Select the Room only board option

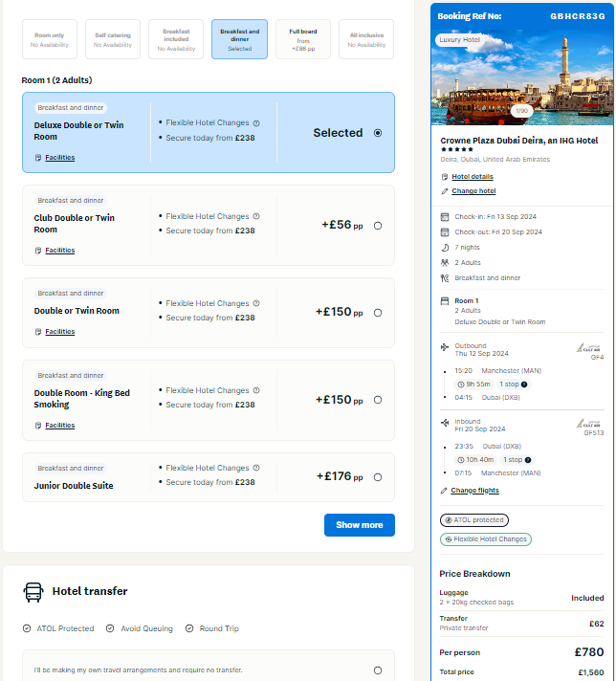50,39
